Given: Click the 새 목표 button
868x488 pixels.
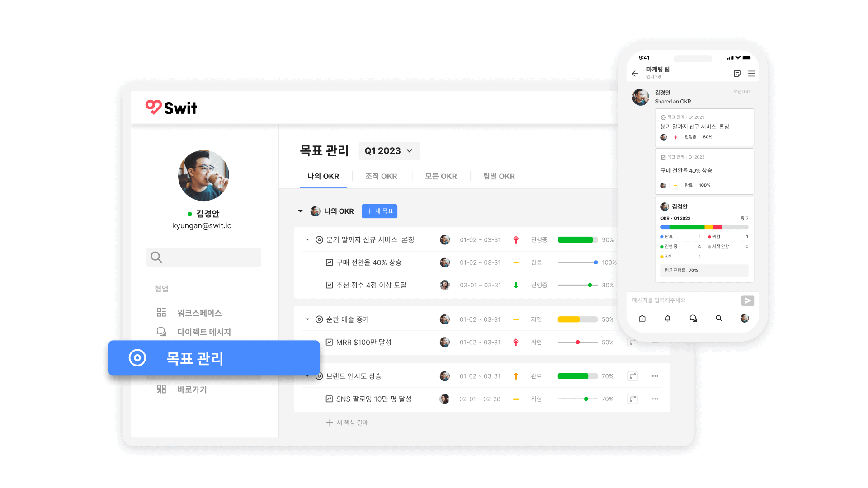Looking at the screenshot, I should point(379,211).
